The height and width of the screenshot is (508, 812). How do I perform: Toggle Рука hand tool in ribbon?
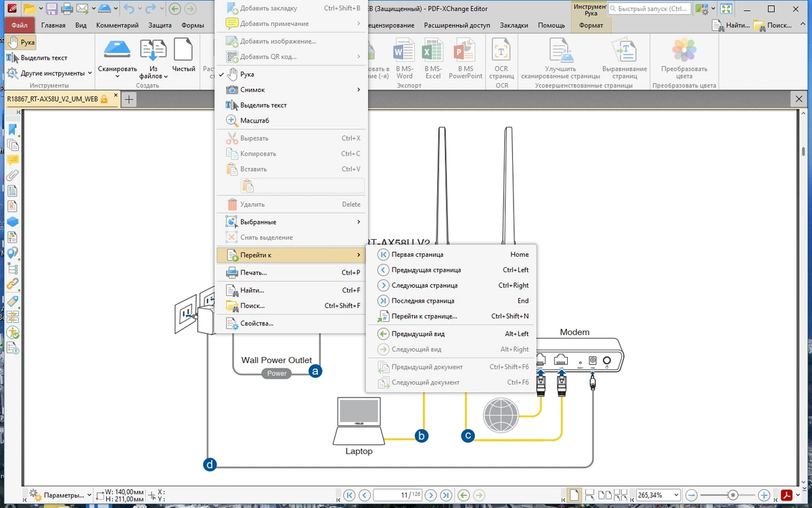point(21,43)
